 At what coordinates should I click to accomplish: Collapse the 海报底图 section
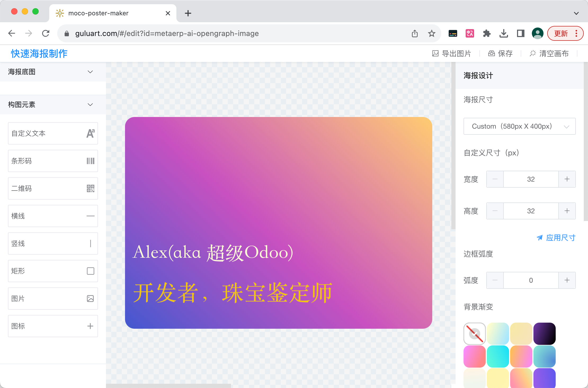tap(90, 72)
